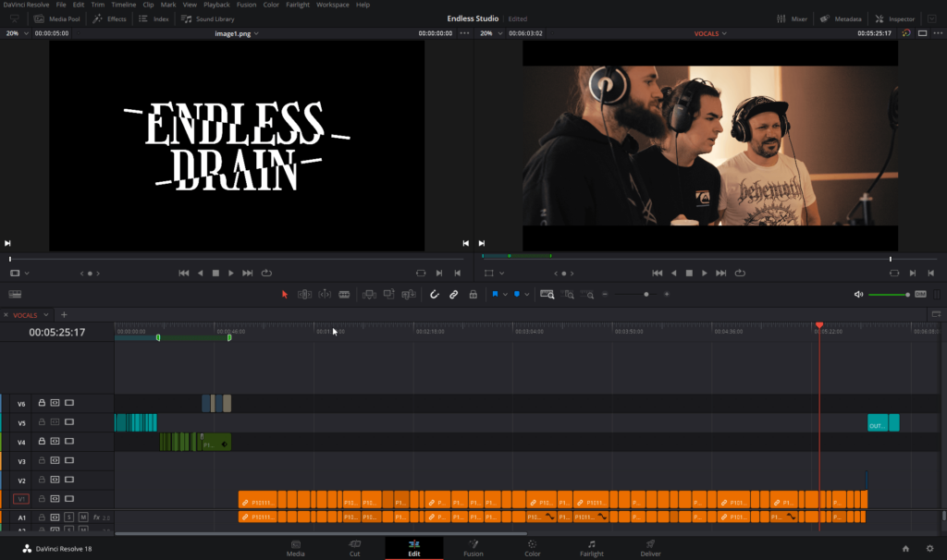This screenshot has width=947, height=560.
Task: Select the VOCALS timeline tab
Action: click(x=25, y=315)
